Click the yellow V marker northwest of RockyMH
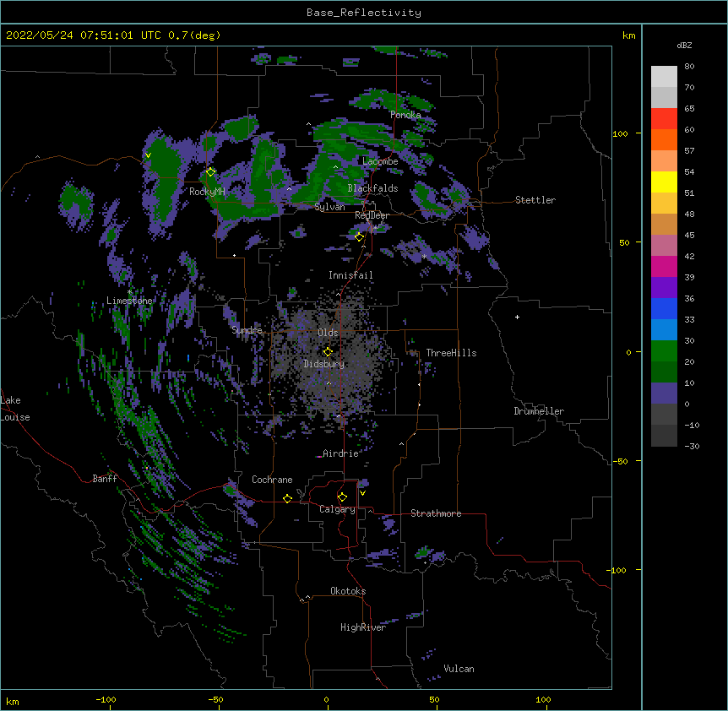728x711 pixels. (148, 155)
